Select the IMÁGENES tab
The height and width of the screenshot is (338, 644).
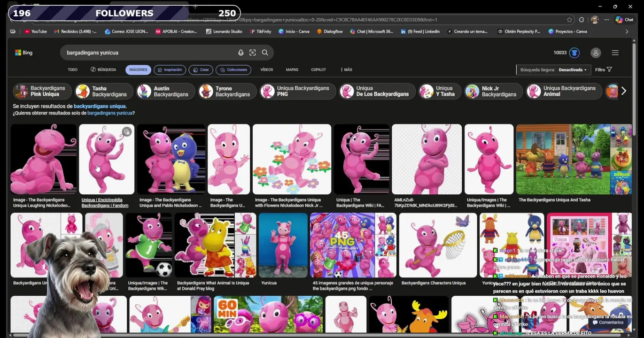point(138,69)
